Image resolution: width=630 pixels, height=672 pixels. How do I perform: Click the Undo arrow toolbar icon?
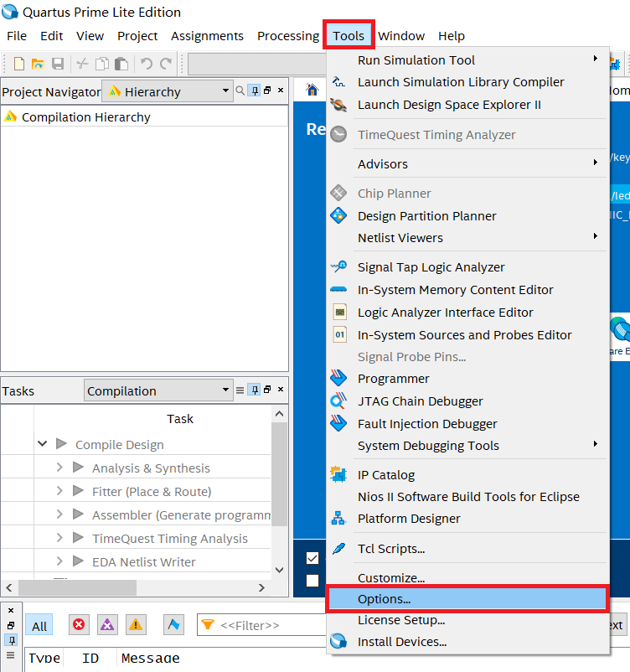(147, 64)
